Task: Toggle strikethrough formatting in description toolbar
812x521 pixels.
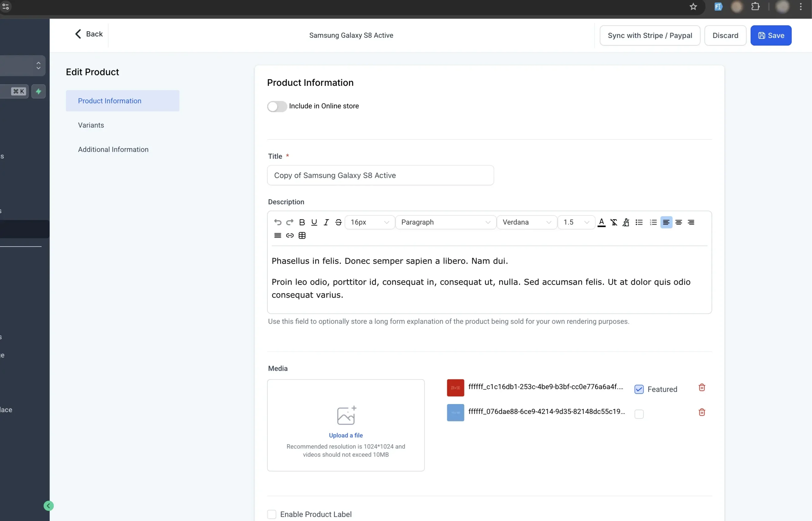Action: (x=338, y=222)
